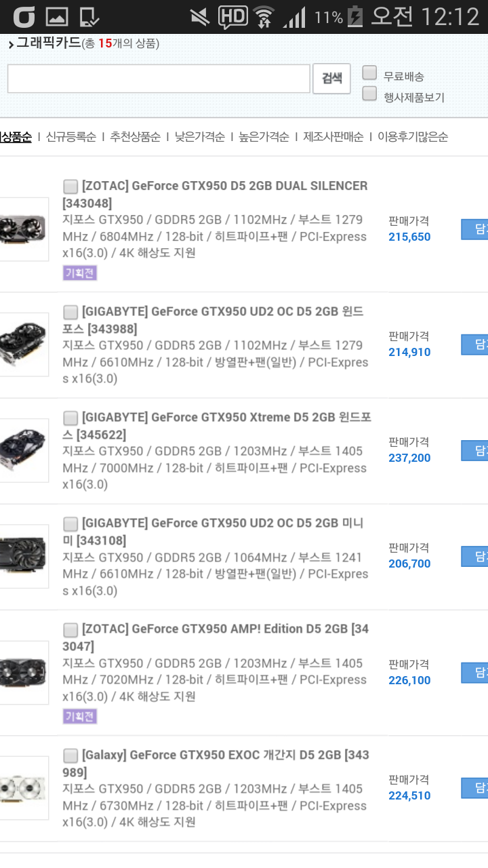This screenshot has width=488, height=868.
Task: Tap the battery icon in status bar
Action: (354, 16)
